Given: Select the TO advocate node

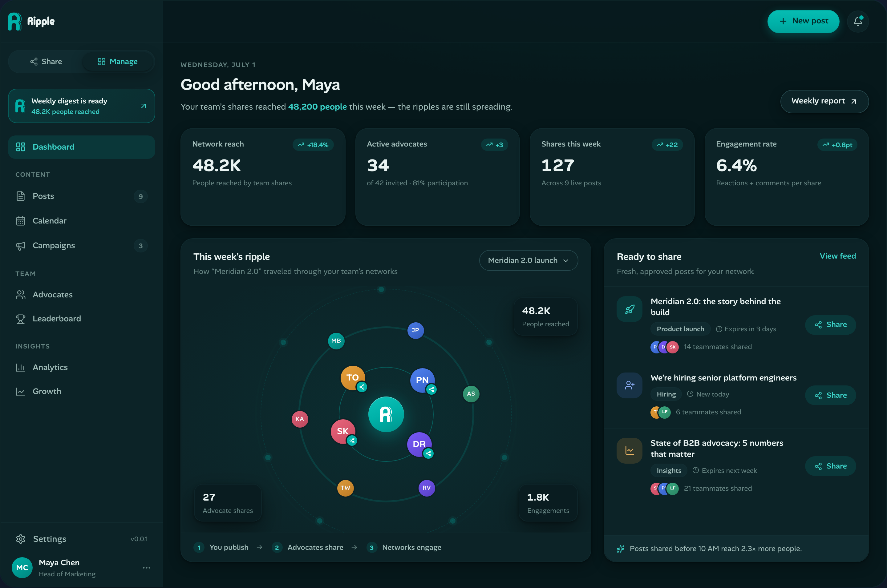Looking at the screenshot, I should pos(353,378).
